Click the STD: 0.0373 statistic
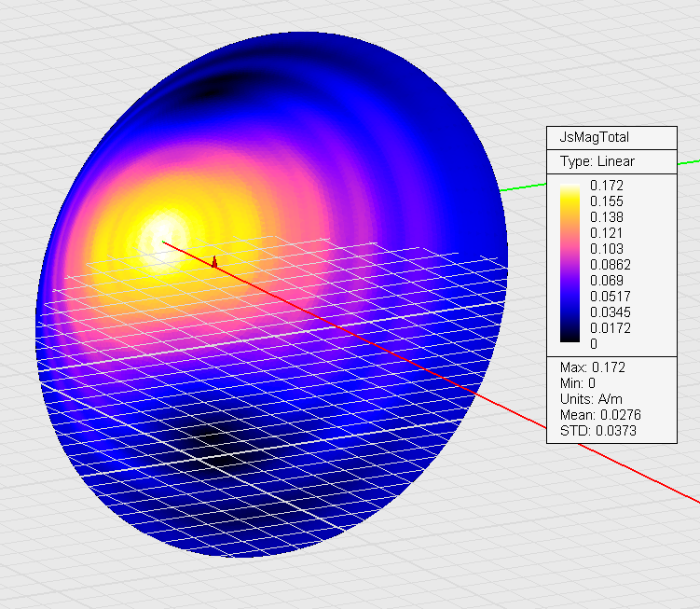 (598, 431)
